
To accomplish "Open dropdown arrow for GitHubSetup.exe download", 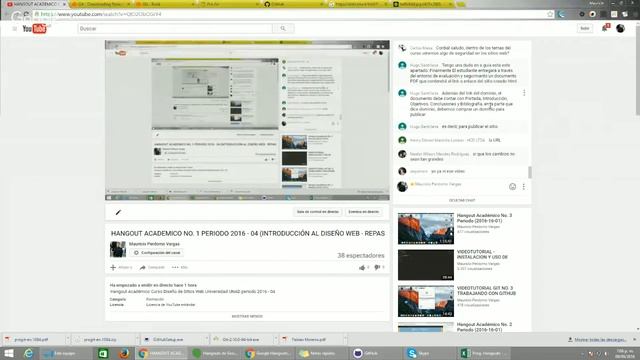I will [x=207, y=339].
